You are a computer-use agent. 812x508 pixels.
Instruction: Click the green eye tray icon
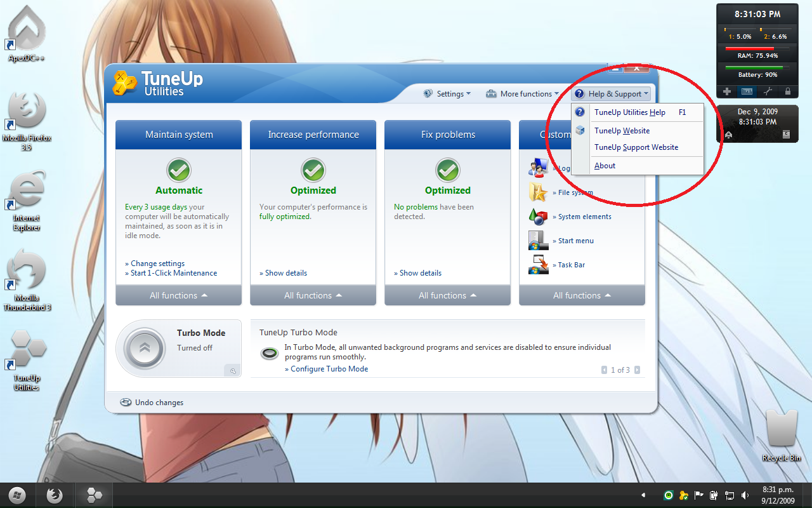(668, 495)
